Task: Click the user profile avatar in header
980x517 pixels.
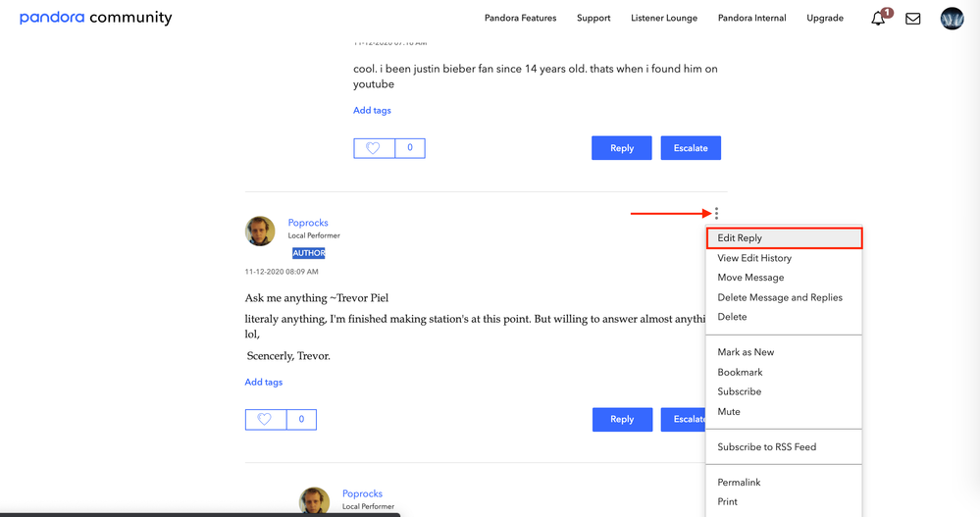Action: coord(952,19)
